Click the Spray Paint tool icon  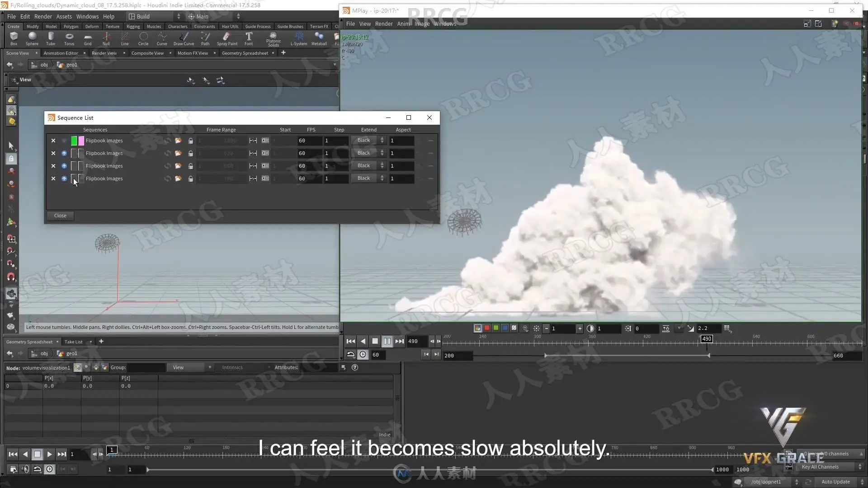click(227, 38)
